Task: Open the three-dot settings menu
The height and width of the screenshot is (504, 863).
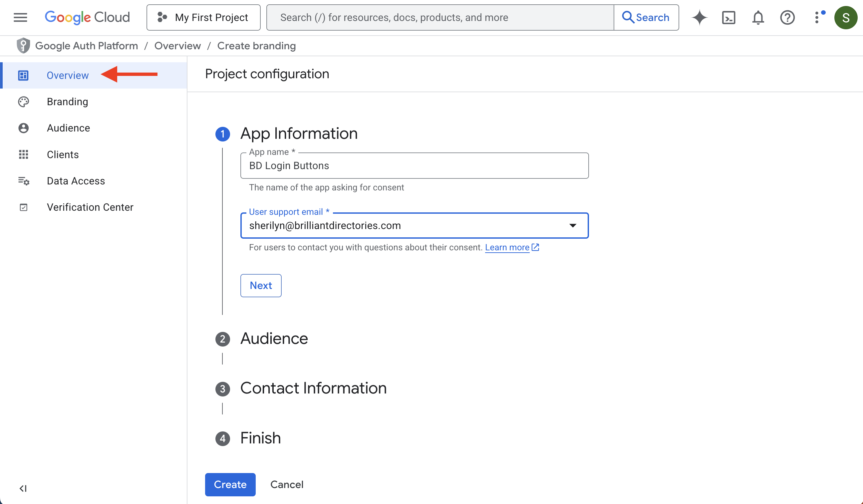Action: [817, 17]
